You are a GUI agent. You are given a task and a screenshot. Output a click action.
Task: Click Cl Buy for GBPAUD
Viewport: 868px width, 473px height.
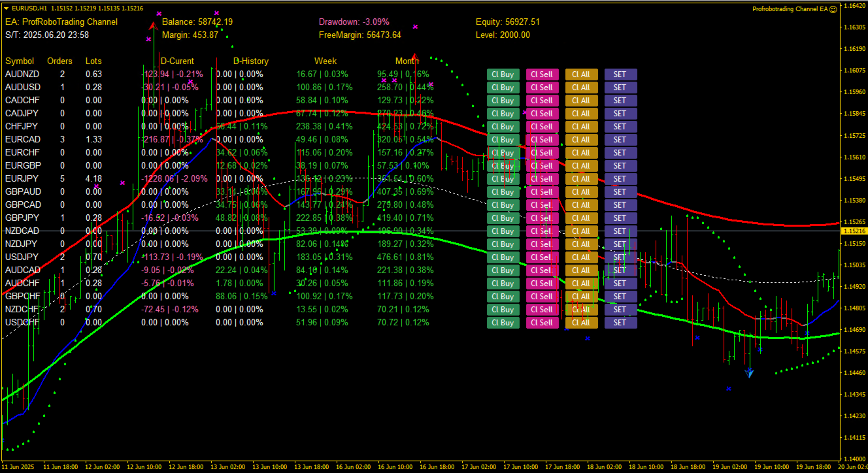coord(503,192)
